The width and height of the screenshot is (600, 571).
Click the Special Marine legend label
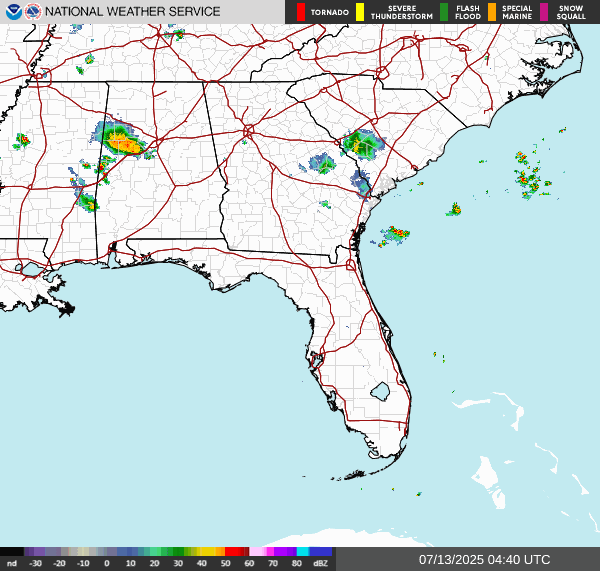(517, 12)
